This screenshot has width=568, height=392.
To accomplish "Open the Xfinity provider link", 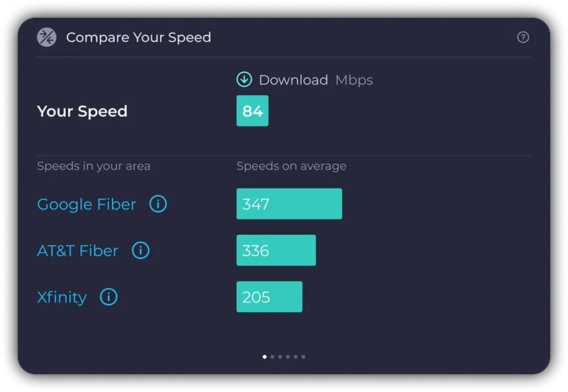I will [x=62, y=297].
